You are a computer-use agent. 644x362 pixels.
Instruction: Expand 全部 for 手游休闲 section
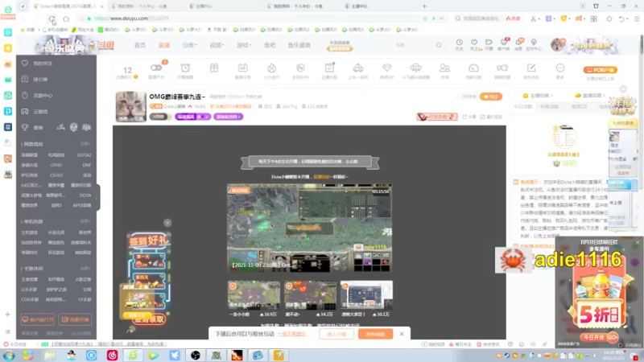[x=85, y=269]
